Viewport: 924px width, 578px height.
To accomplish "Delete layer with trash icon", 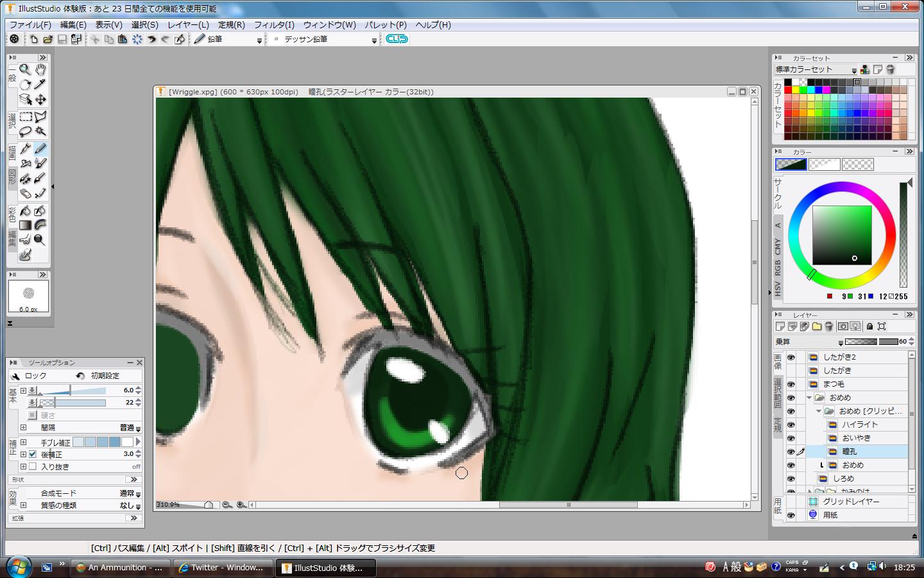I will point(829,326).
